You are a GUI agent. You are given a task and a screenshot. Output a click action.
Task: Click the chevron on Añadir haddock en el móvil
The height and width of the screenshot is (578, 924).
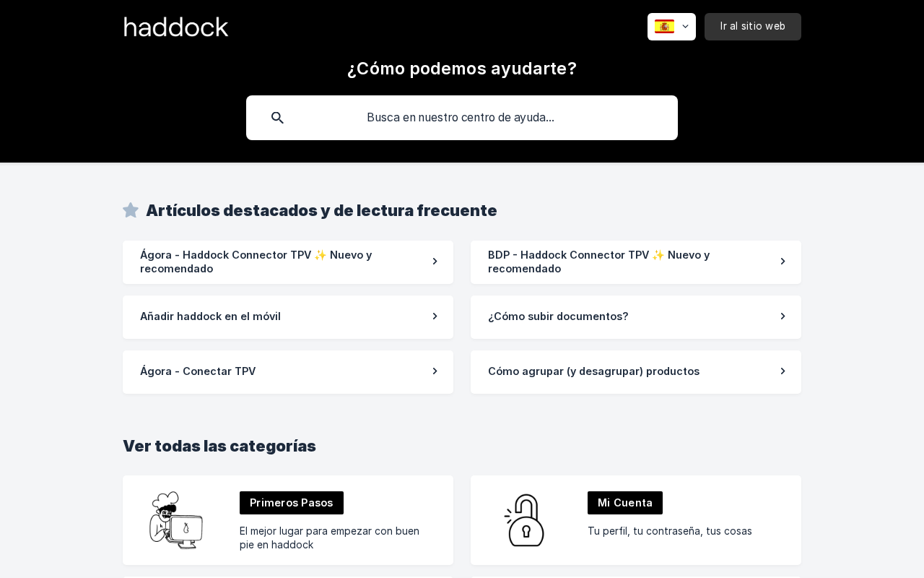coord(435,316)
